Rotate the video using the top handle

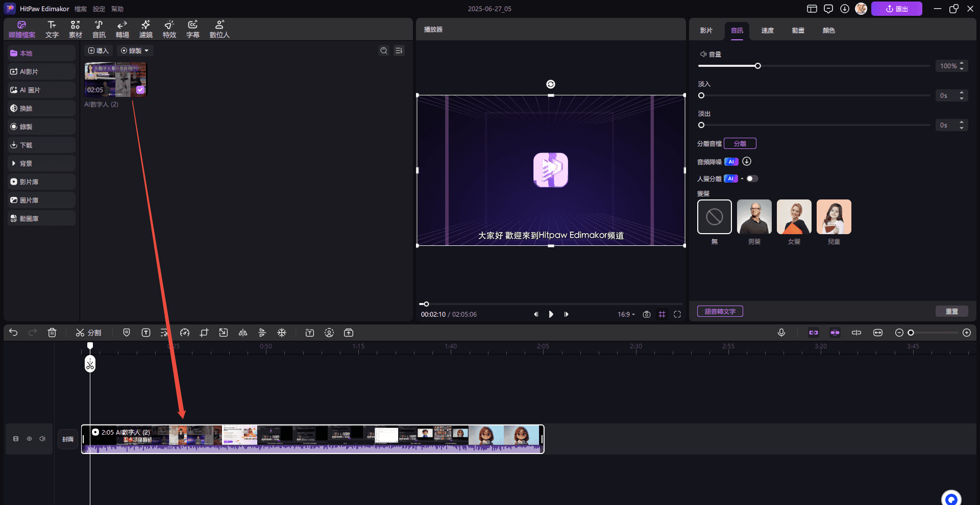(551, 84)
